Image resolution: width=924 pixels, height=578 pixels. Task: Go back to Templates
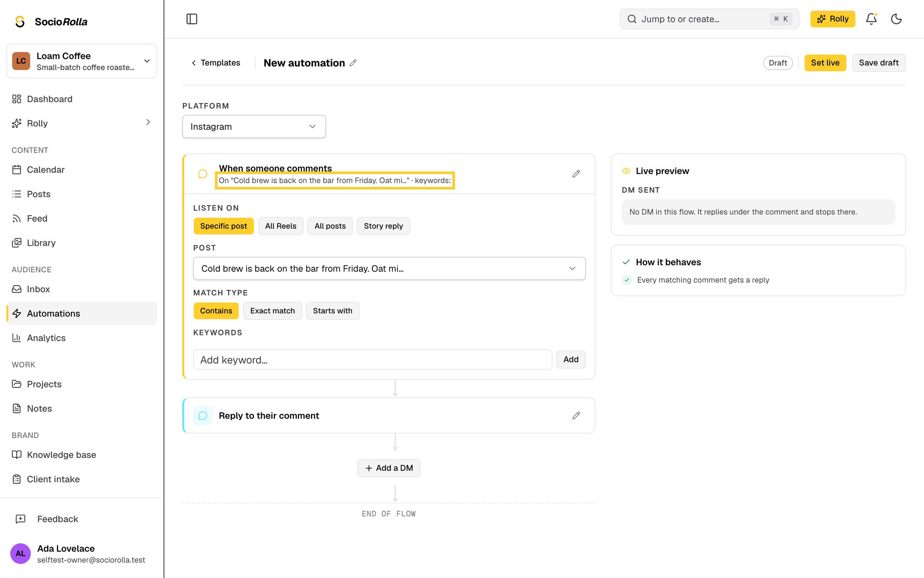[x=216, y=63]
